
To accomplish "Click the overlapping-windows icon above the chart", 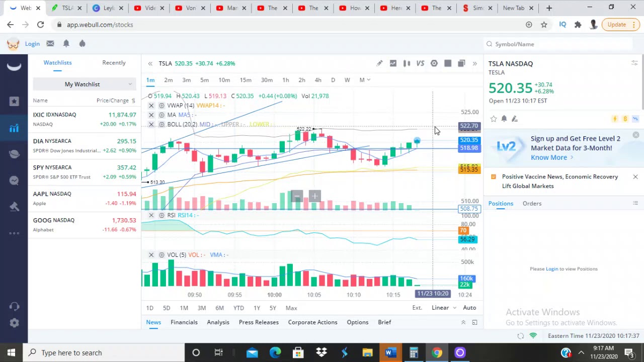I will [461, 63].
